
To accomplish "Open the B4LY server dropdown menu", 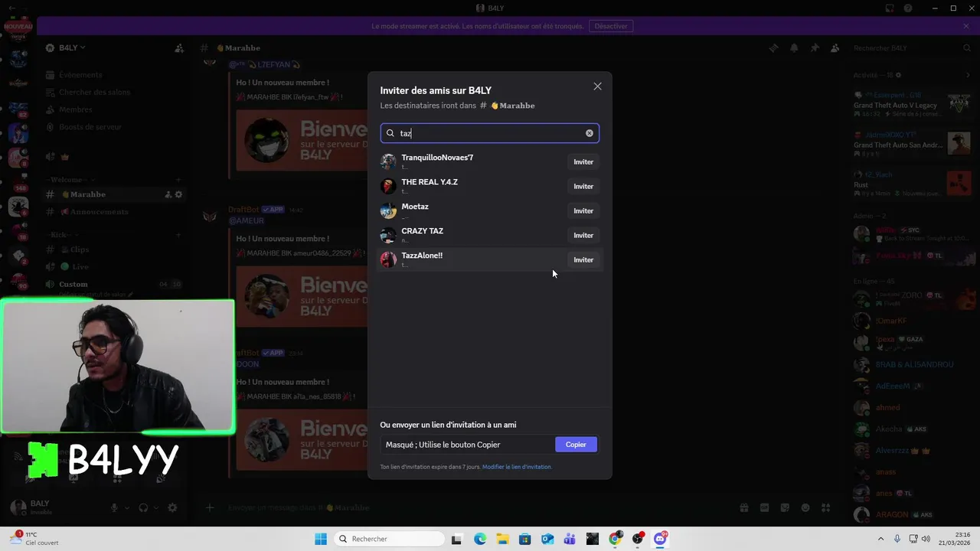I will click(x=67, y=47).
